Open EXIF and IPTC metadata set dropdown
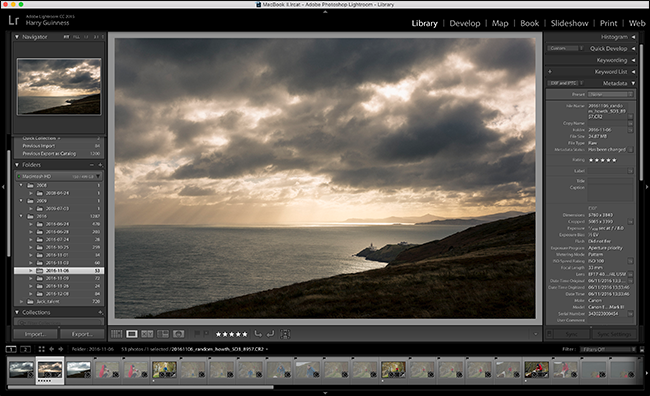 pyautogui.click(x=565, y=83)
